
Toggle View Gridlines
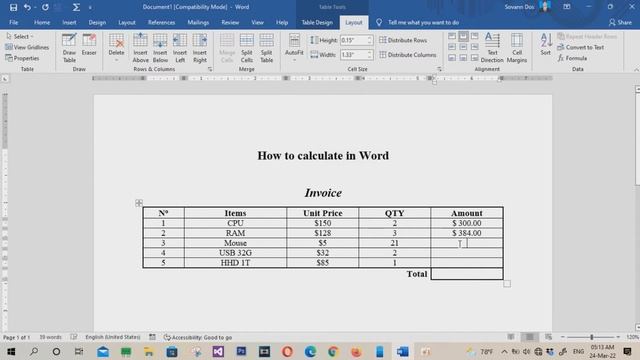[27, 47]
